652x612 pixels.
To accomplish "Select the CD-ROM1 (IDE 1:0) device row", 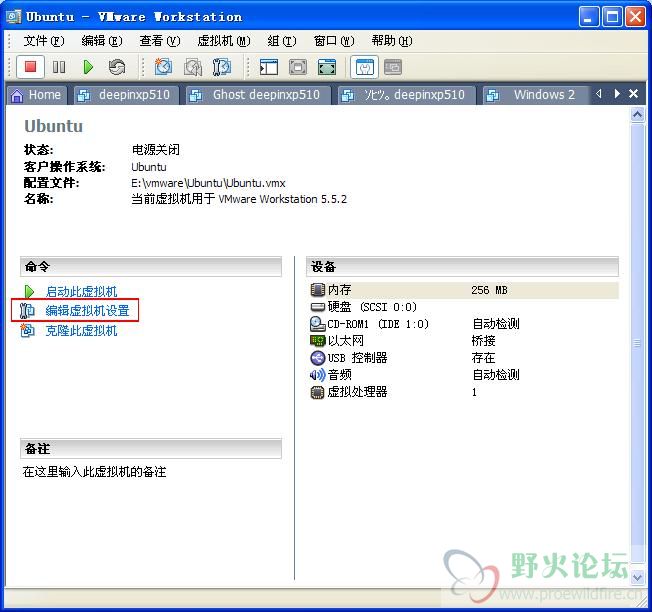I will click(464, 324).
